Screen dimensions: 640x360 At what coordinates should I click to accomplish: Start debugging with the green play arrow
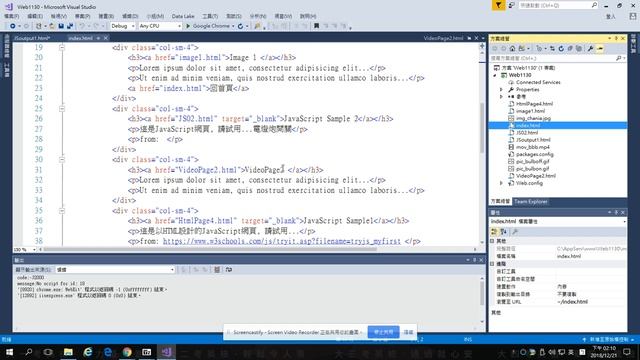click(x=188, y=26)
